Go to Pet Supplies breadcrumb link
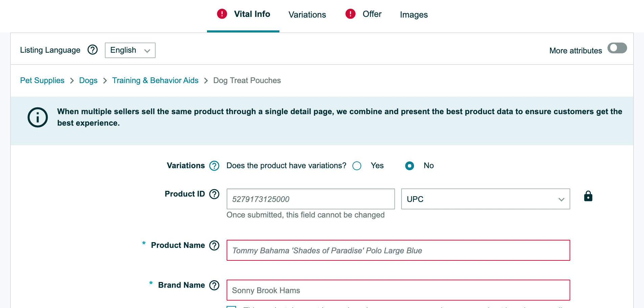The height and width of the screenshot is (308, 644). (x=42, y=80)
